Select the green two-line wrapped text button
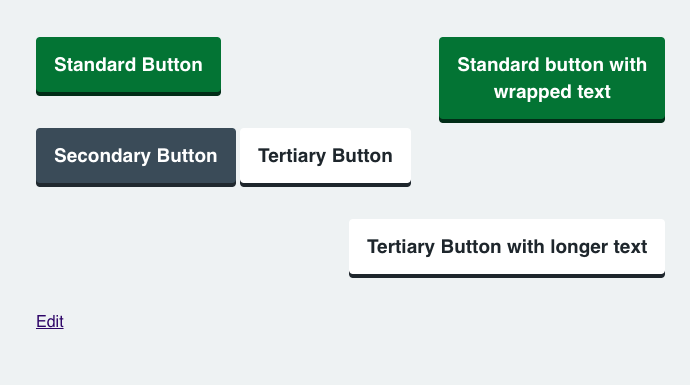 (552, 80)
